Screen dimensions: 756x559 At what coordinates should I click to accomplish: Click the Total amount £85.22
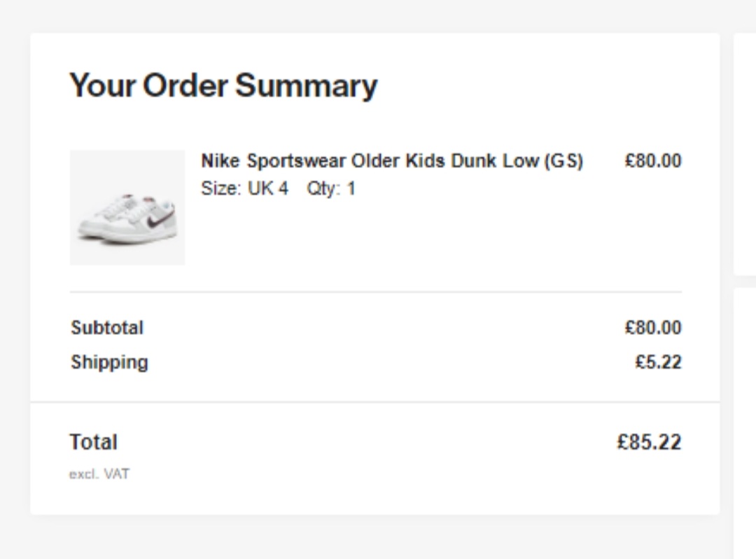tap(649, 442)
